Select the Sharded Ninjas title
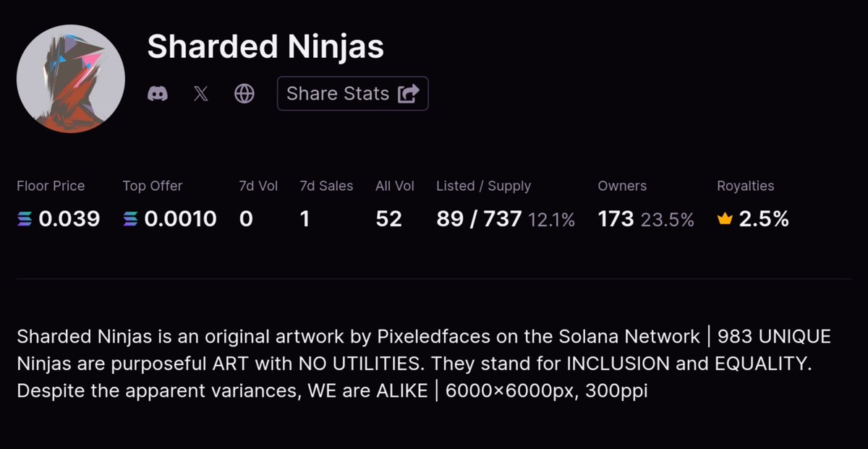The image size is (868, 449). tap(265, 47)
